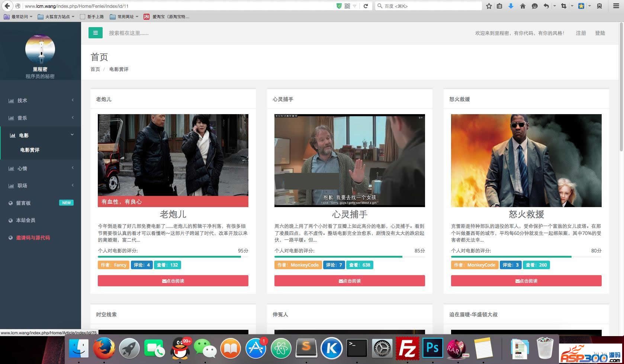Screen dimensions: 624x364
Task: Click the 注册 register link
Action: click(581, 33)
